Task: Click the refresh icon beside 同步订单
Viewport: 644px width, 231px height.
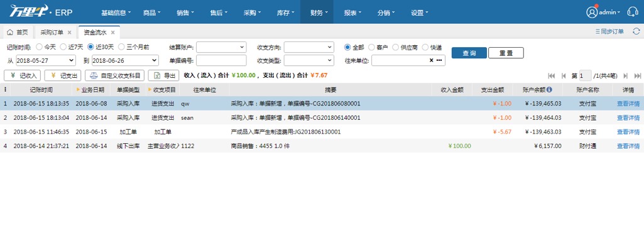Action: pos(636,31)
